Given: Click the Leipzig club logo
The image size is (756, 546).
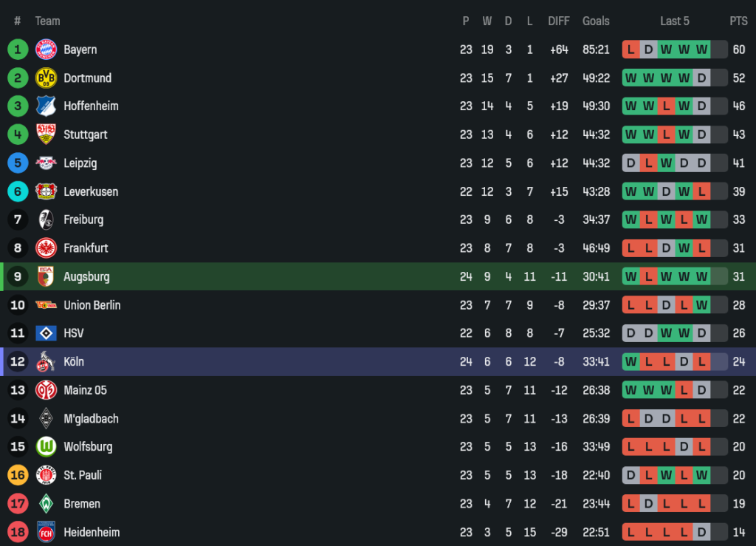Looking at the screenshot, I should point(46,163).
